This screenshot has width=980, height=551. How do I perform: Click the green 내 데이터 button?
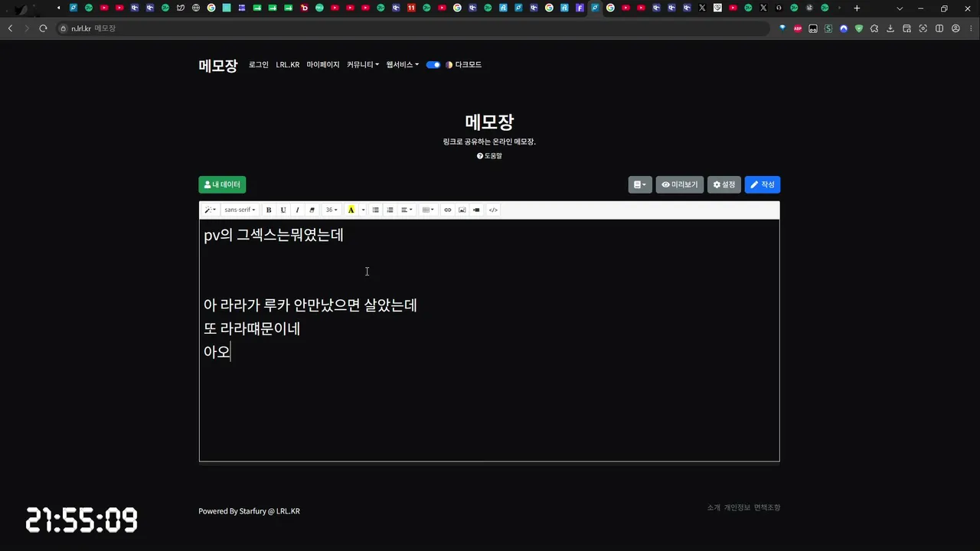[x=222, y=184]
